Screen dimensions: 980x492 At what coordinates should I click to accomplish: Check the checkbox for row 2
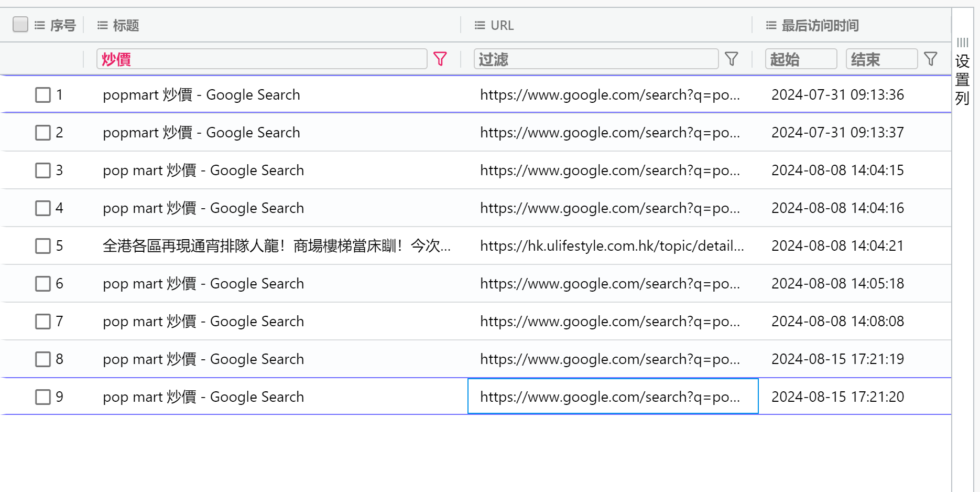(x=43, y=133)
